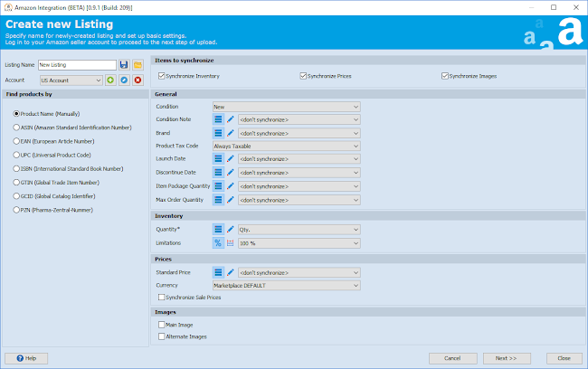Click the pencil icon beside Max Order Quantity
Image resolution: width=588 pixels, height=369 pixels.
point(231,200)
